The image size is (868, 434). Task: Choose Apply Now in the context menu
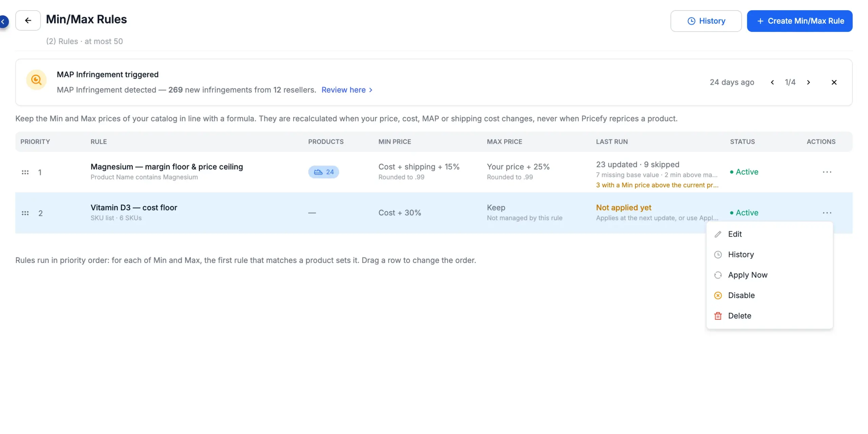[x=769, y=275]
